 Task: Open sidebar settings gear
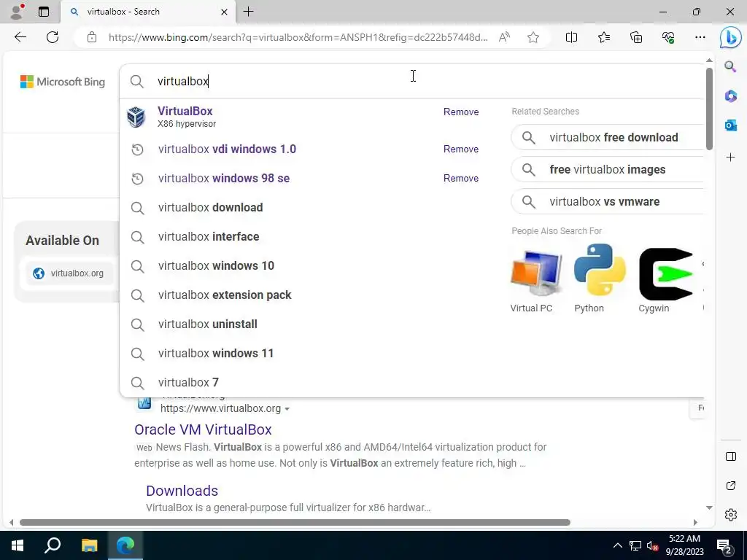731,515
